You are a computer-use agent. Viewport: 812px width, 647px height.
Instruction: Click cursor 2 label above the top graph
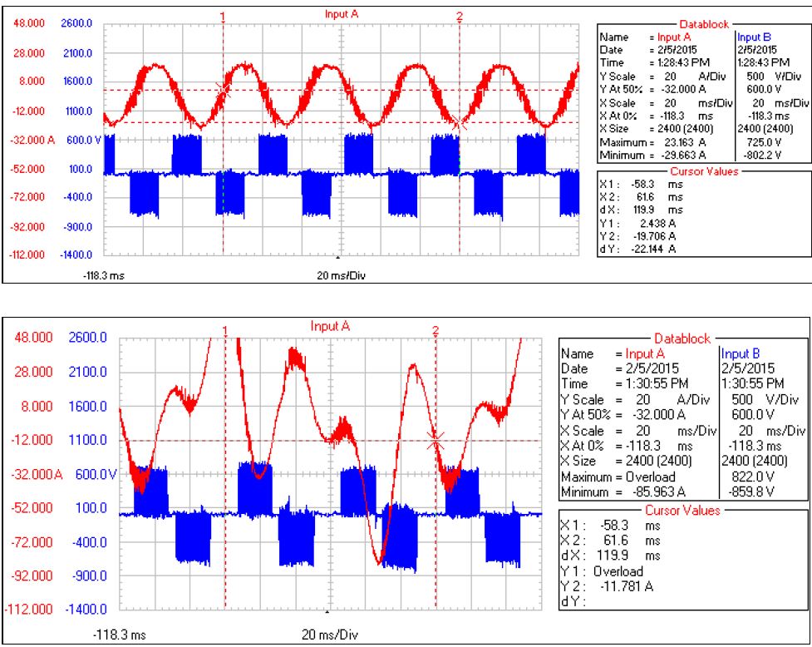(459, 16)
